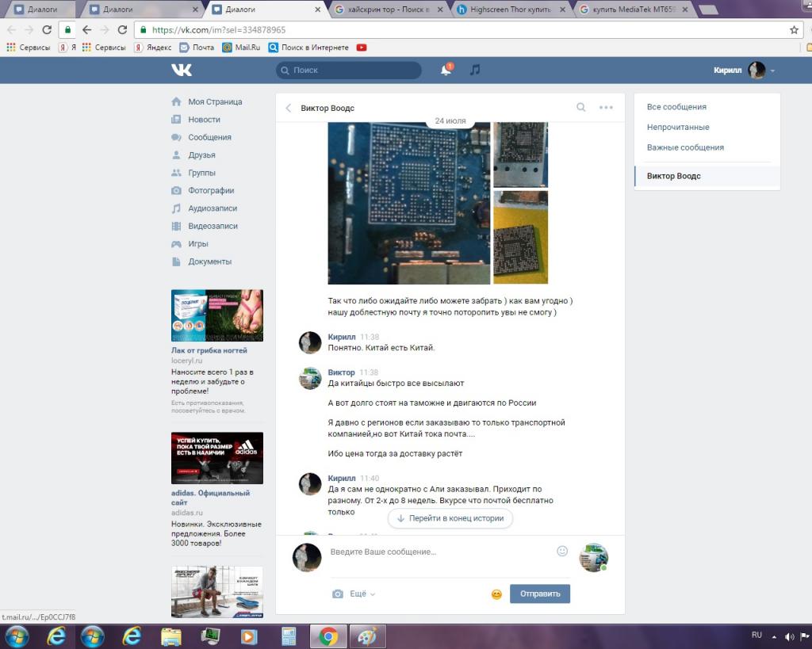Screen dimensions: 812x649
Task: Click the message input field
Action: pyautogui.click(x=440, y=552)
